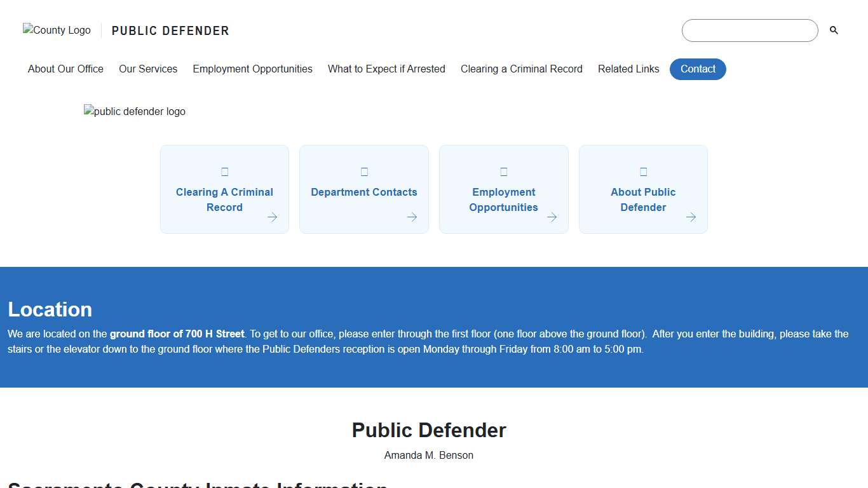The image size is (868, 488).
Task: Open the Related Links menu
Action: click(x=628, y=69)
